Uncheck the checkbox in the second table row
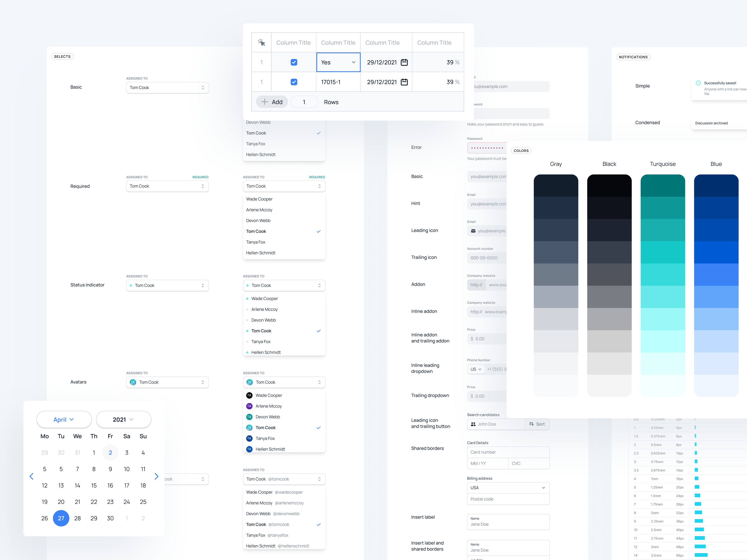This screenshot has width=747, height=560. [x=294, y=82]
